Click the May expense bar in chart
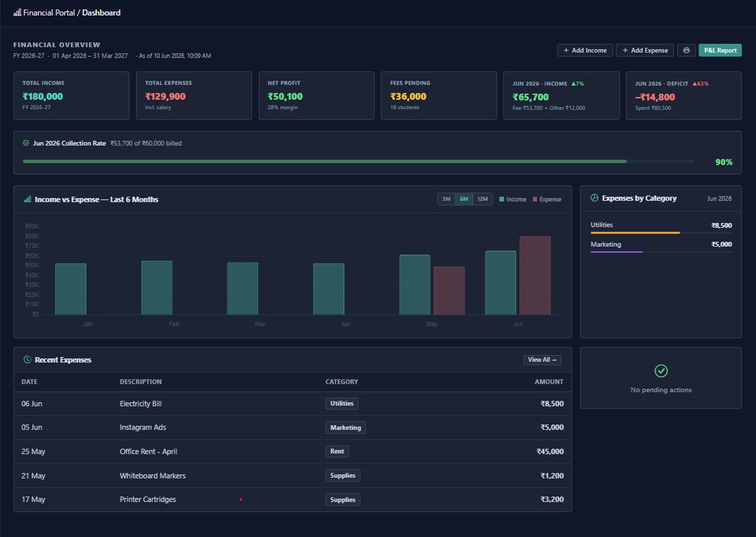The height and width of the screenshot is (537, 756). (449, 290)
